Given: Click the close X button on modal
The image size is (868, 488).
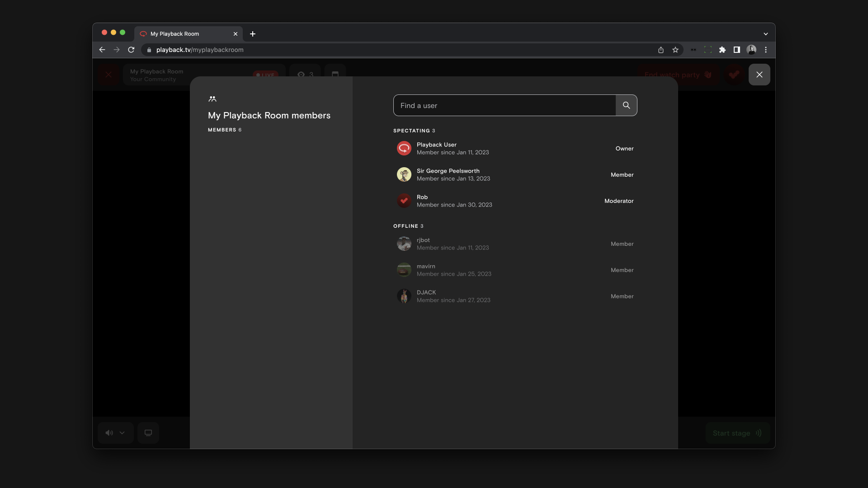Looking at the screenshot, I should (x=759, y=74).
